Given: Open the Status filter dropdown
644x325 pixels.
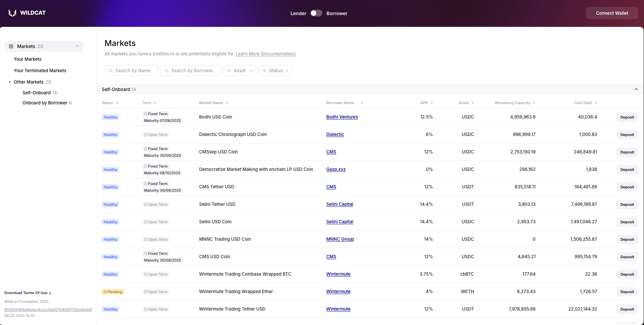Looking at the screenshot, I should pyautogui.click(x=275, y=71).
